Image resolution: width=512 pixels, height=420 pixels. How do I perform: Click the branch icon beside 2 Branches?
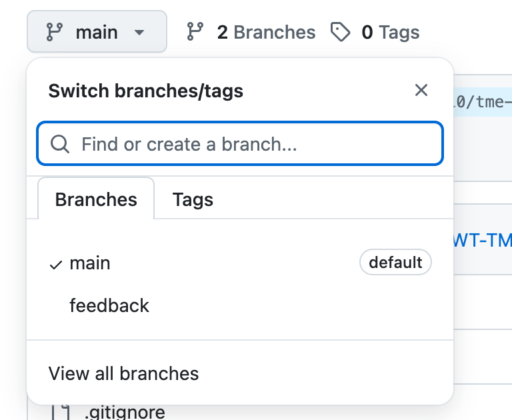195,31
